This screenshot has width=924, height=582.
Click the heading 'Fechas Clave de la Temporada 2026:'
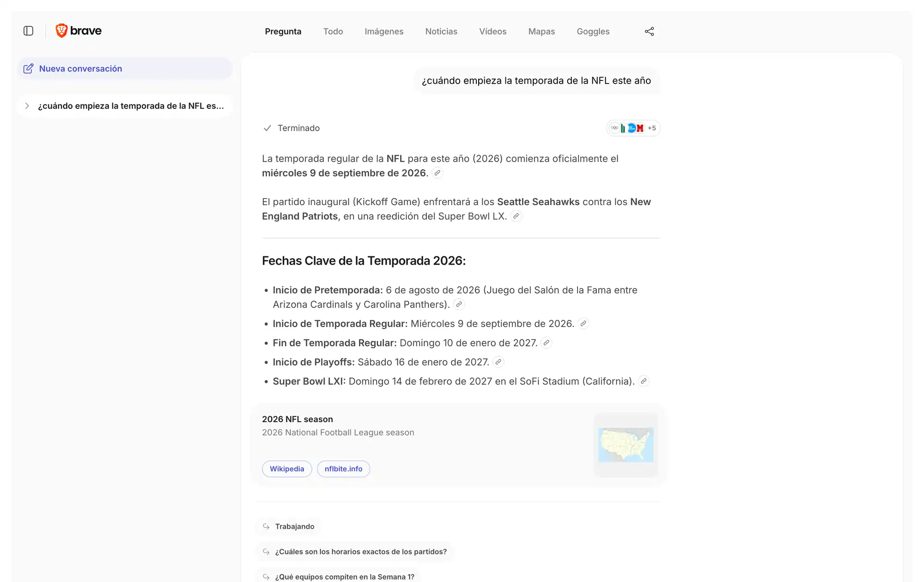(364, 261)
